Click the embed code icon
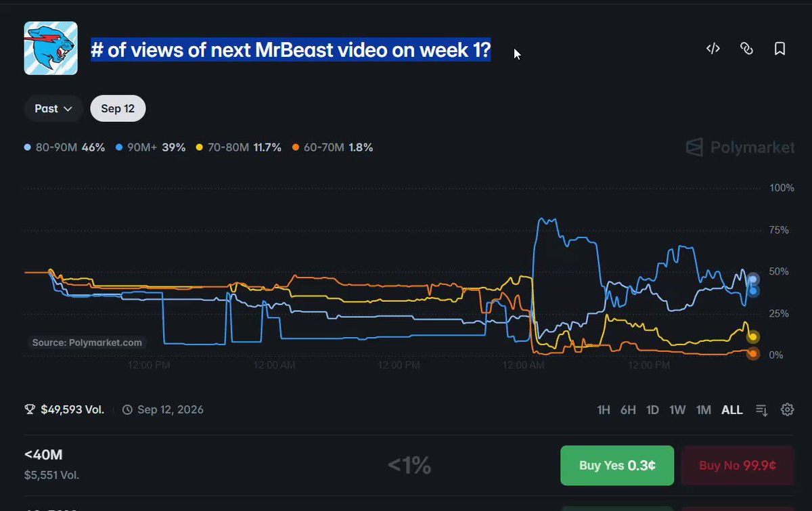 pyautogui.click(x=713, y=49)
